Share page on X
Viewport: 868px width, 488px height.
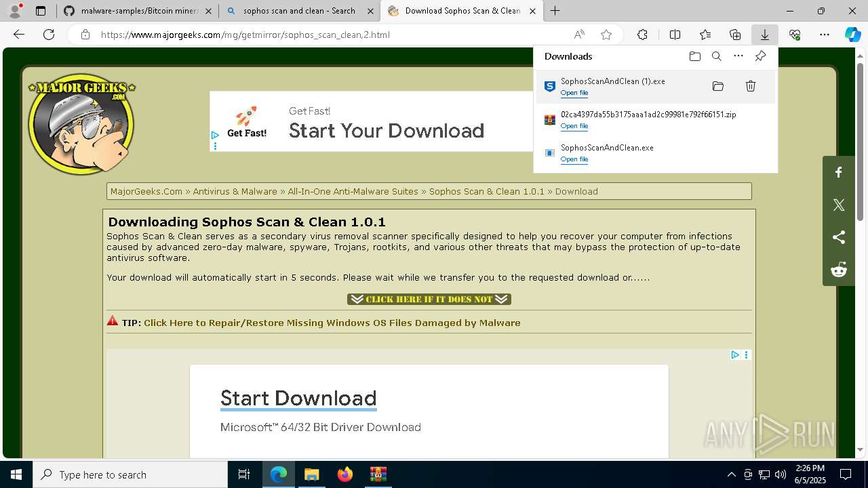[x=839, y=205]
